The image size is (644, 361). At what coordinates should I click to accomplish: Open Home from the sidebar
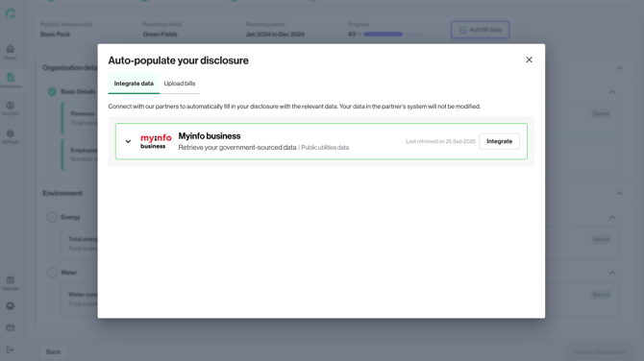11,52
